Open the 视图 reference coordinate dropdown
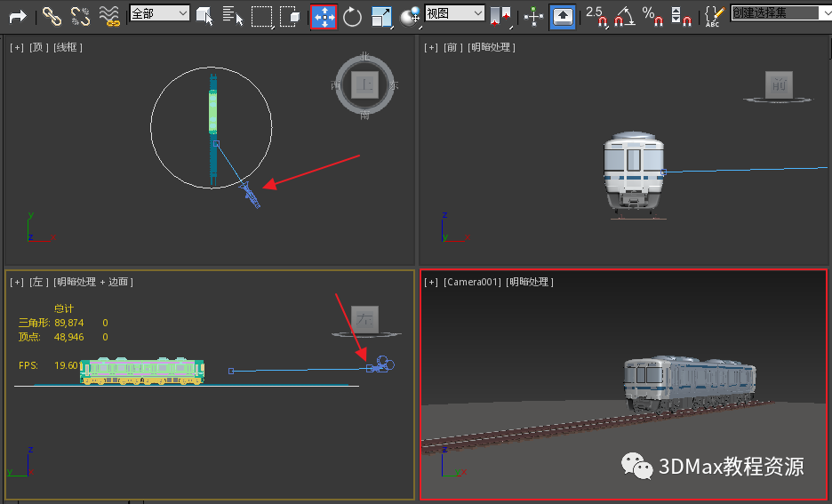The width and height of the screenshot is (832, 504). (455, 13)
